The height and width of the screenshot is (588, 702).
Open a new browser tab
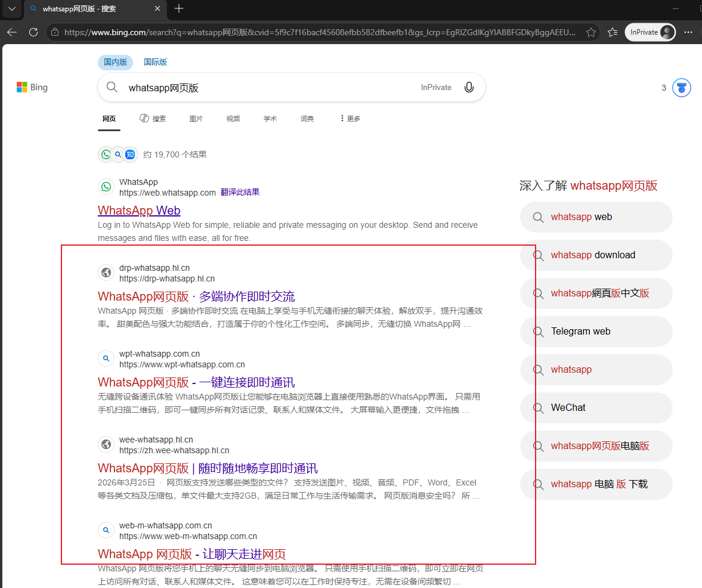179,8
